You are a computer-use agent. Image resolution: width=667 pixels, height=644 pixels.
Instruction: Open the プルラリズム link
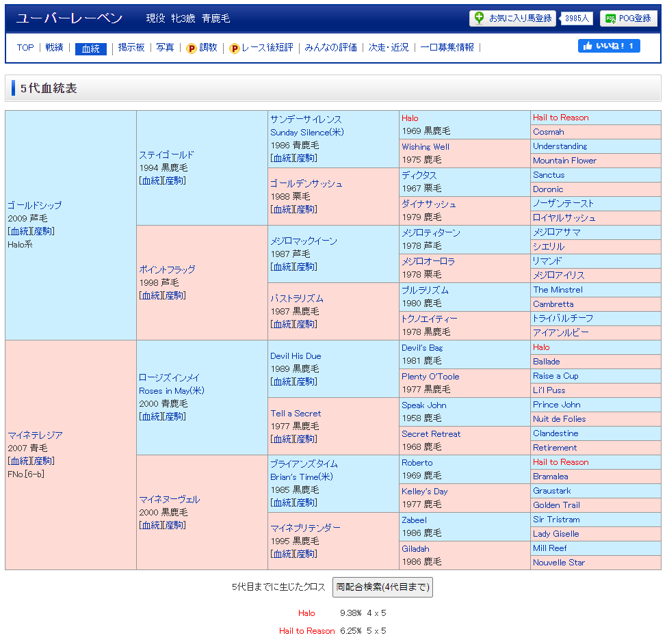(x=425, y=291)
